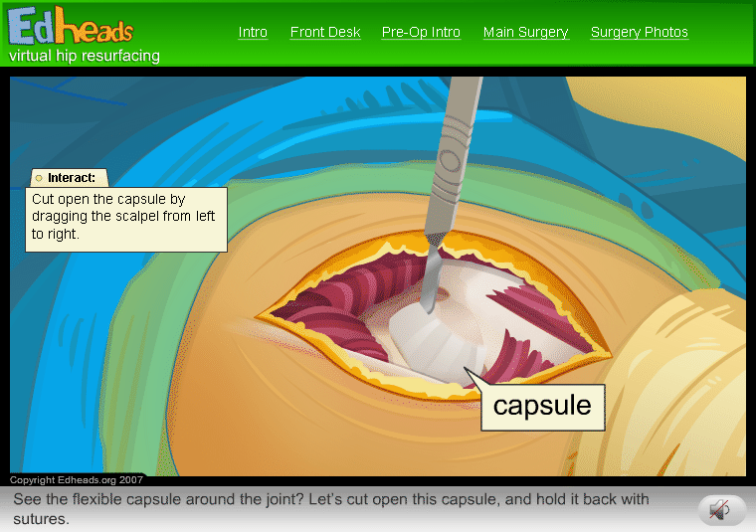Click the 'Cut open the capsule' instruction text
Viewport: 756px width, 532px height.
click(123, 217)
